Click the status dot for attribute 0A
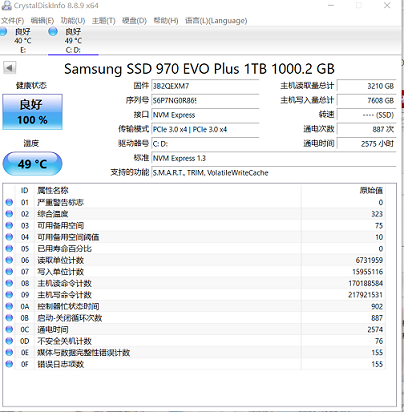The height and width of the screenshot is (412, 404). tap(9, 306)
